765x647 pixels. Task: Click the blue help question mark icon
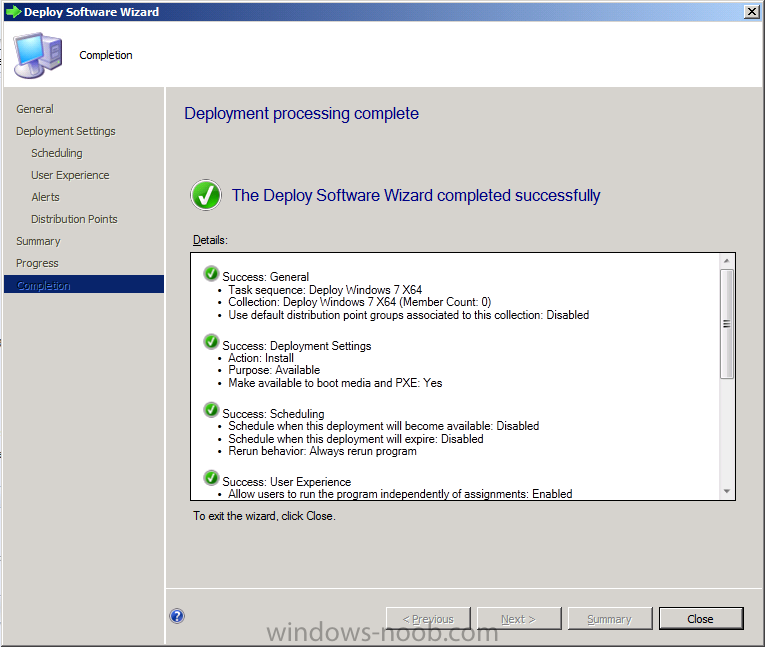point(177,616)
